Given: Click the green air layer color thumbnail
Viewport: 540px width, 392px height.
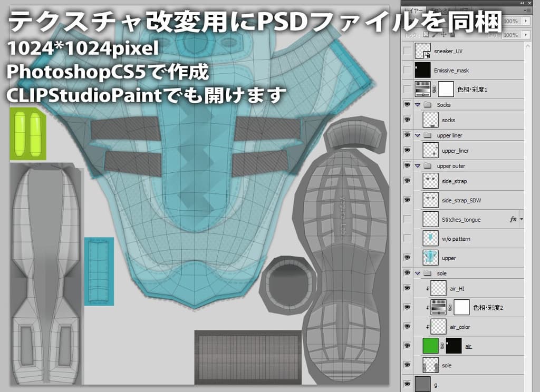Looking at the screenshot, I should [431, 346].
